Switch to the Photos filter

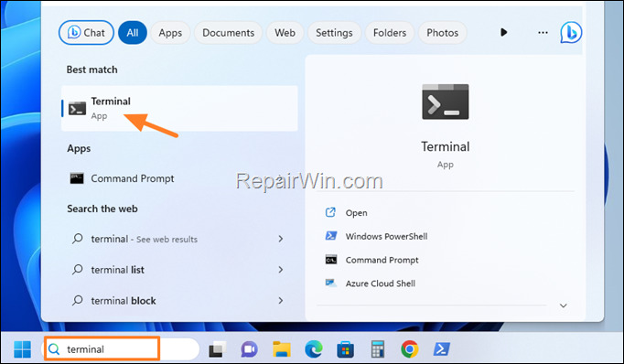443,33
